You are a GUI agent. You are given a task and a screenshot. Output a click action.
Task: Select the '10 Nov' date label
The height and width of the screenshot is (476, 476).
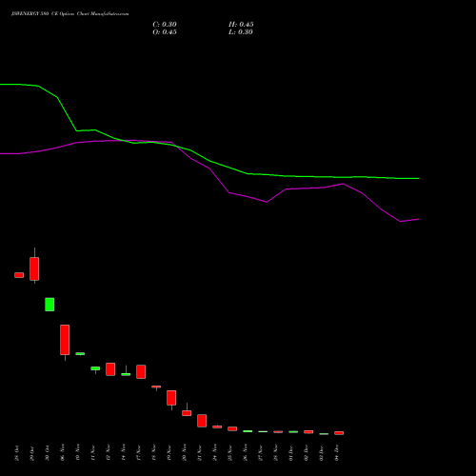pyautogui.click(x=78, y=453)
